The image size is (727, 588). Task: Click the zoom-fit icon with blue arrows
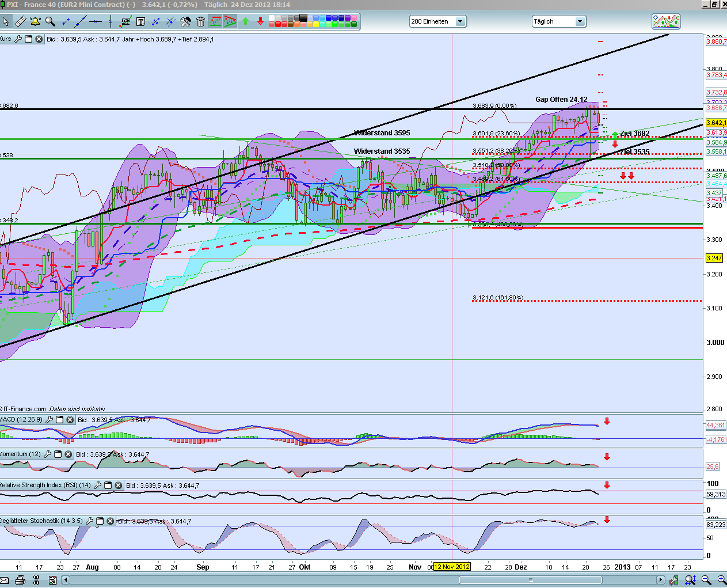point(691,580)
